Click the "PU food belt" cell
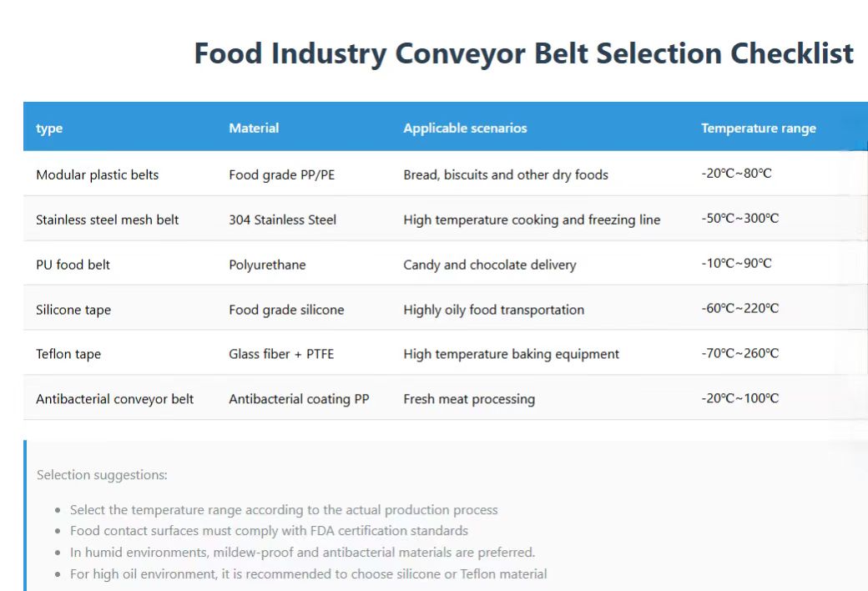 73,265
